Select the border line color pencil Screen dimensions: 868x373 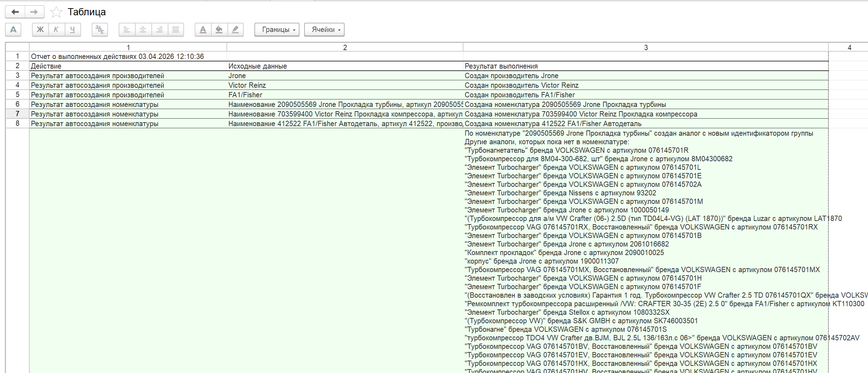coord(235,29)
